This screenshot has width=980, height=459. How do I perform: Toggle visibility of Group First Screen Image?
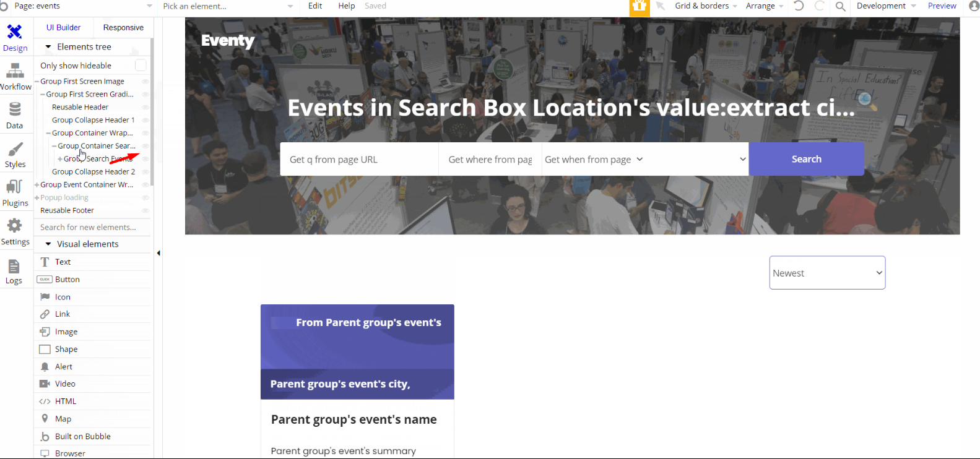click(145, 82)
